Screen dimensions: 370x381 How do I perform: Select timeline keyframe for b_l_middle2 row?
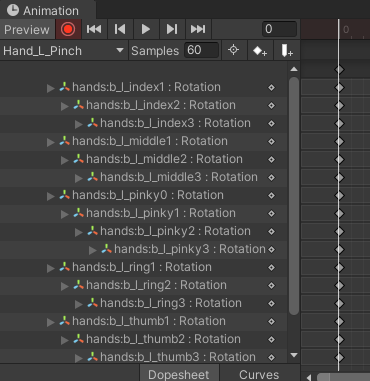coord(339,160)
